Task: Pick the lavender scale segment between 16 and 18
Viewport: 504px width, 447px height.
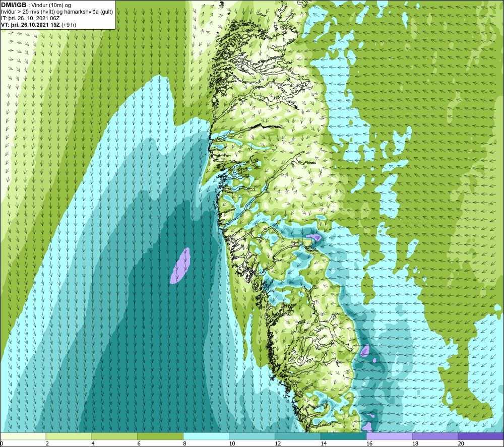Action: tap(389, 436)
